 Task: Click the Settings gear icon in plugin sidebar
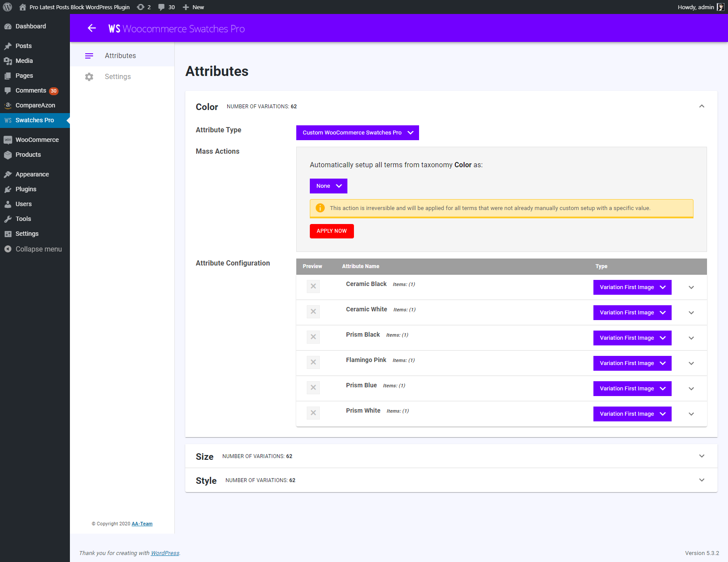89,77
